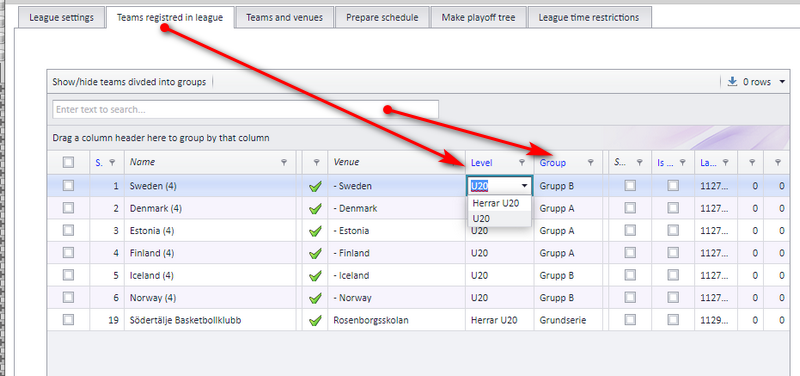This screenshot has width=800, height=376.
Task: Open filter icon on S. number column
Action: point(113,162)
